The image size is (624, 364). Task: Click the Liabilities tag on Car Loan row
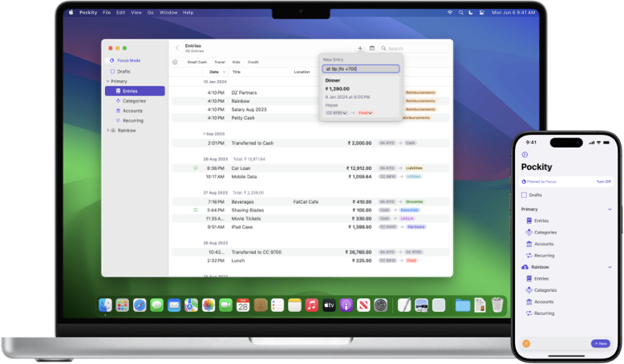(415, 168)
